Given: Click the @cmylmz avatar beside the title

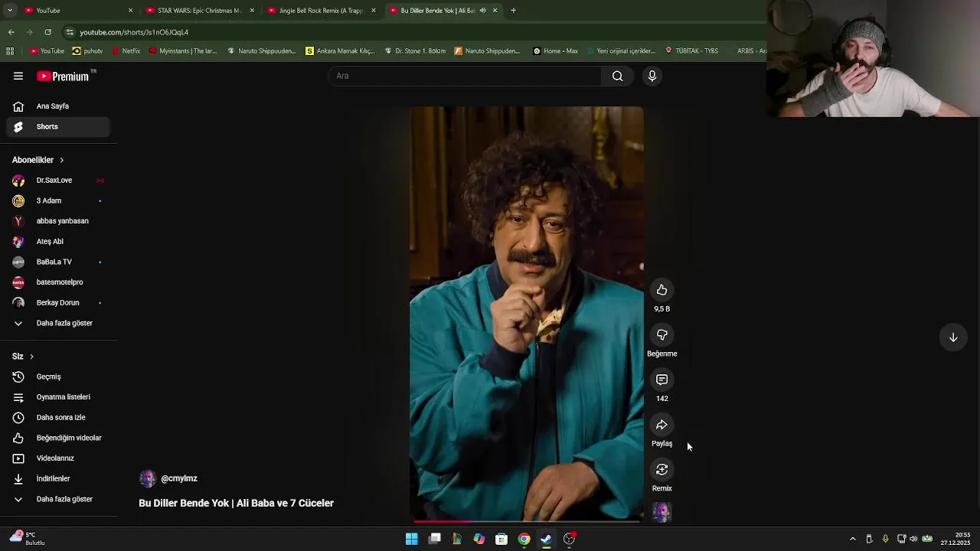Looking at the screenshot, I should [148, 478].
